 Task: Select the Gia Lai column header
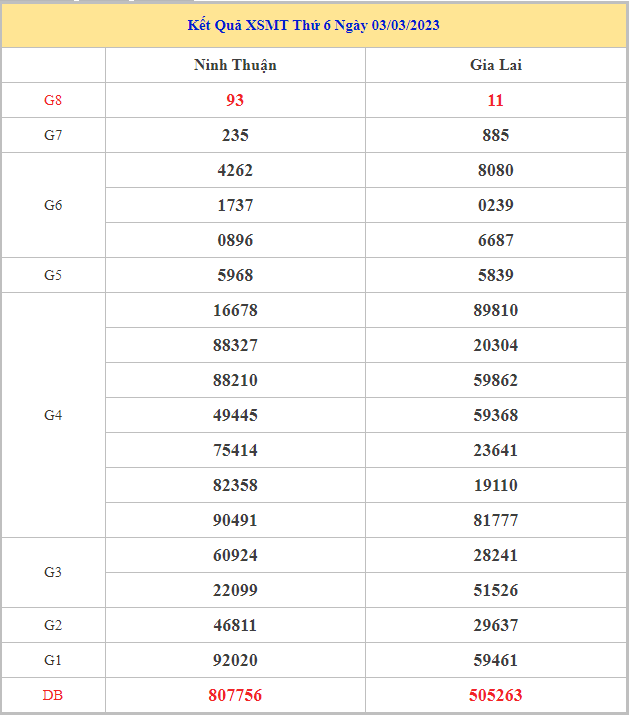pyautogui.click(x=496, y=65)
